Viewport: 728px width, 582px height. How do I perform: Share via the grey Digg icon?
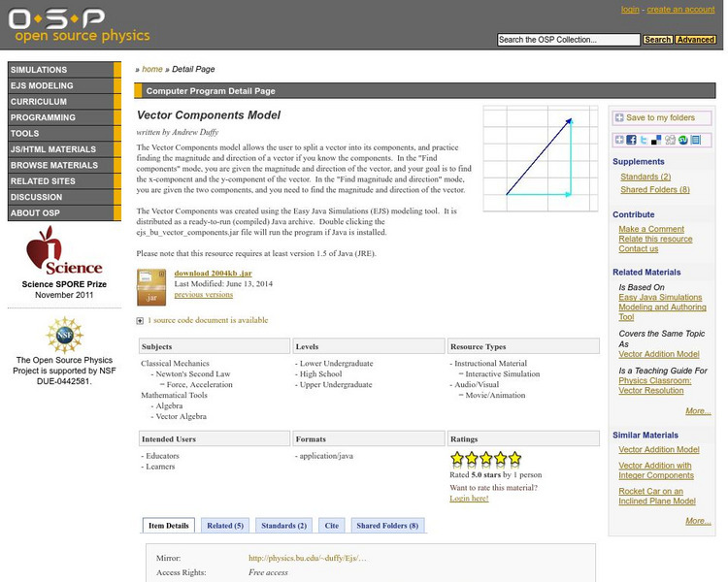coord(670,140)
